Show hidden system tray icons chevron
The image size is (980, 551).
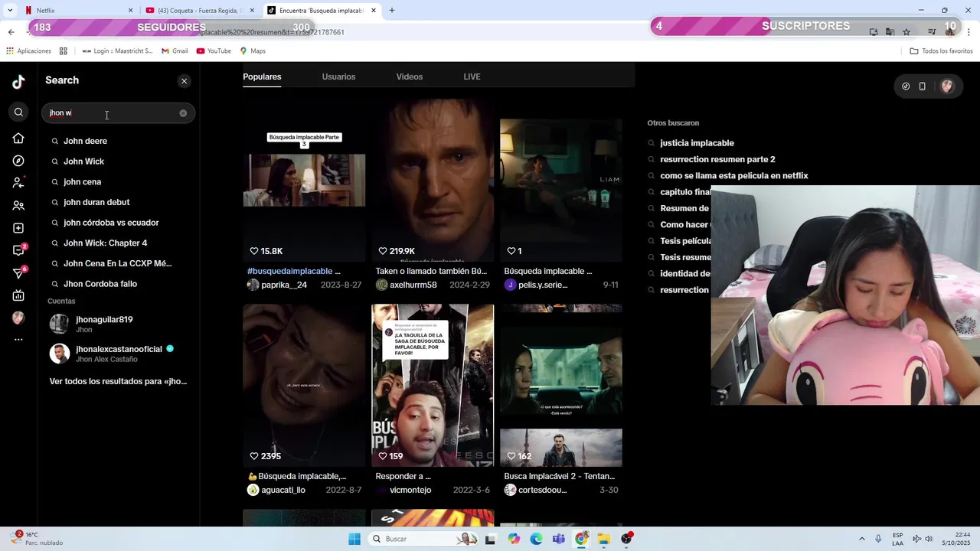[861, 539]
